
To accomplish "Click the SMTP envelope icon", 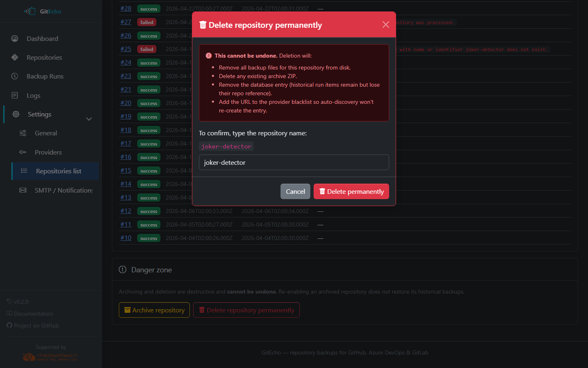I will [23, 190].
